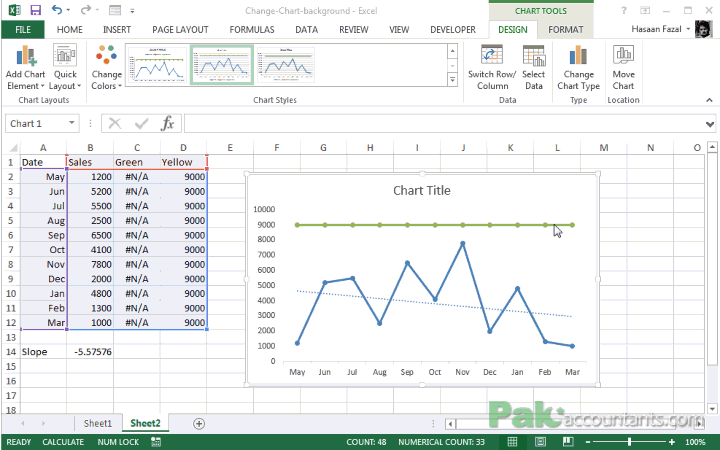Image resolution: width=720 pixels, height=450 pixels.
Task: Select the Sheet2 tab
Action: 145,423
